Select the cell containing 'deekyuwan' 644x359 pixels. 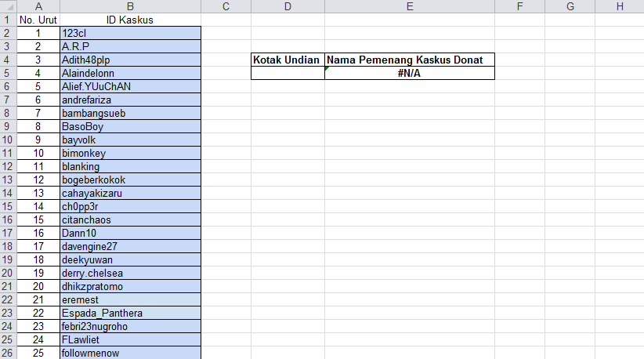pyautogui.click(x=130, y=260)
